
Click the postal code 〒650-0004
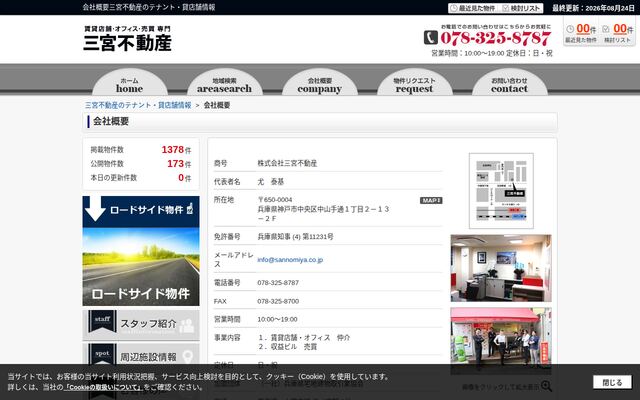point(275,200)
